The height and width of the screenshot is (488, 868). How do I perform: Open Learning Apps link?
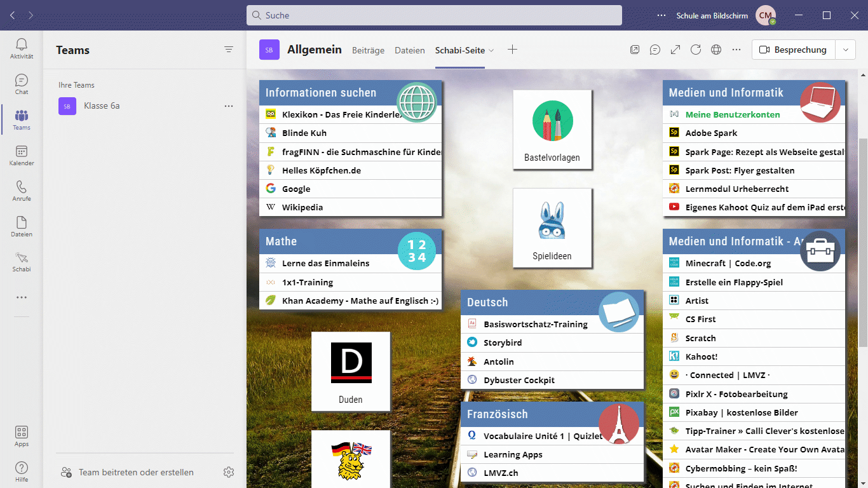tap(552, 454)
